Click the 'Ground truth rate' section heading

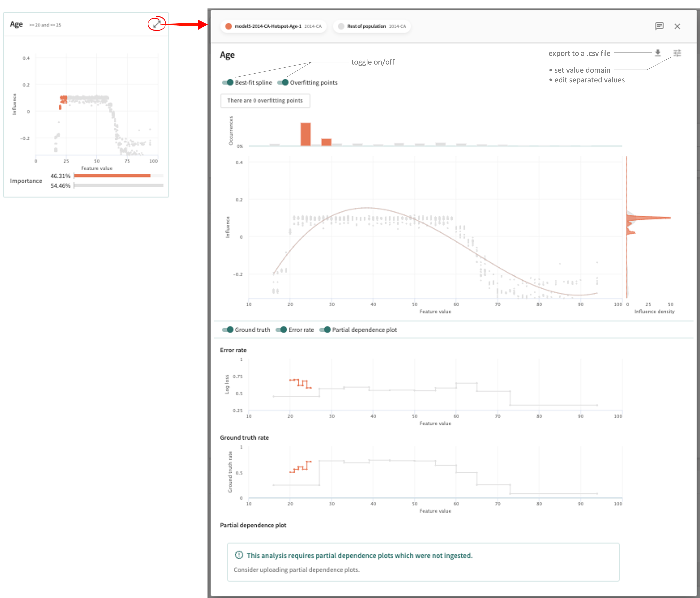244,437
